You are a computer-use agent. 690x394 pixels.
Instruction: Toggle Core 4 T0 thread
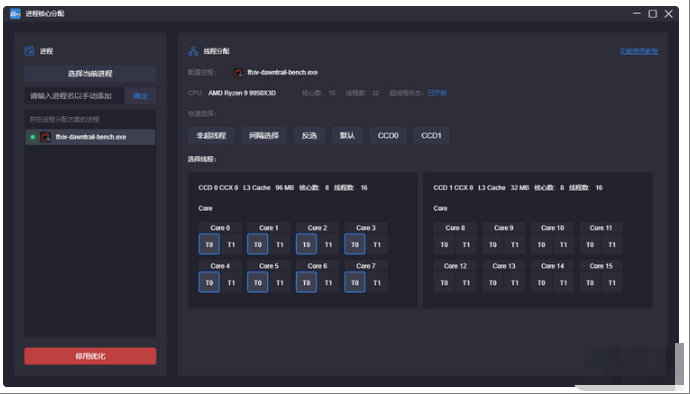point(209,283)
